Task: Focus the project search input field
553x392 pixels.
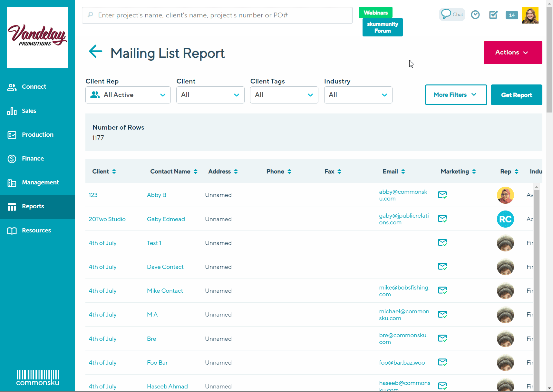Action: 217,15
